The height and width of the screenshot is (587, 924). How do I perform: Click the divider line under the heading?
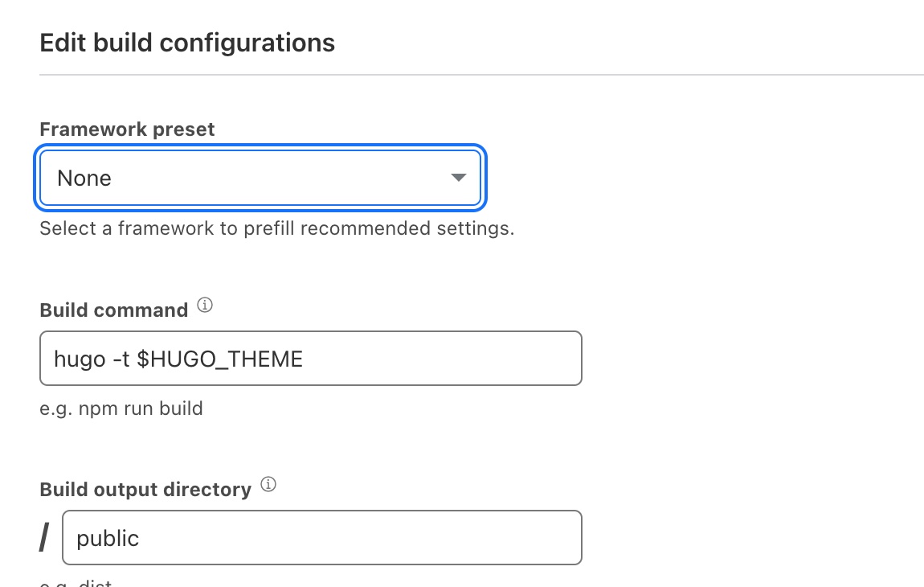coord(481,75)
